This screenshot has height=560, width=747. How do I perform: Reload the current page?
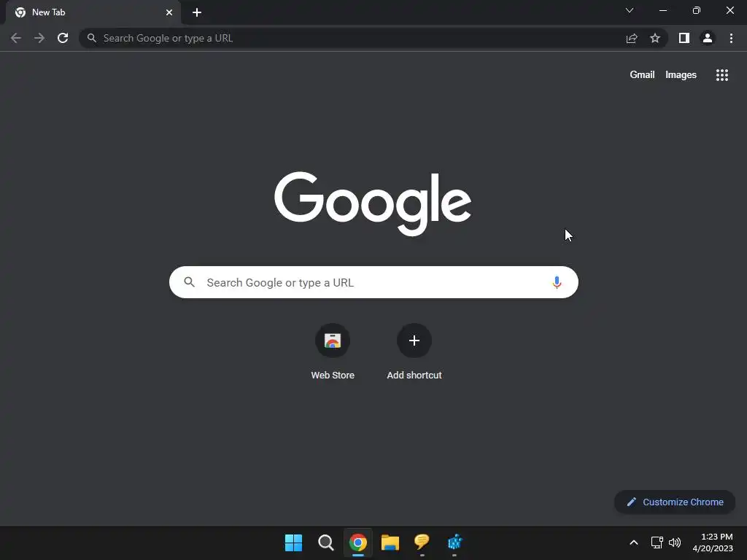pos(63,38)
